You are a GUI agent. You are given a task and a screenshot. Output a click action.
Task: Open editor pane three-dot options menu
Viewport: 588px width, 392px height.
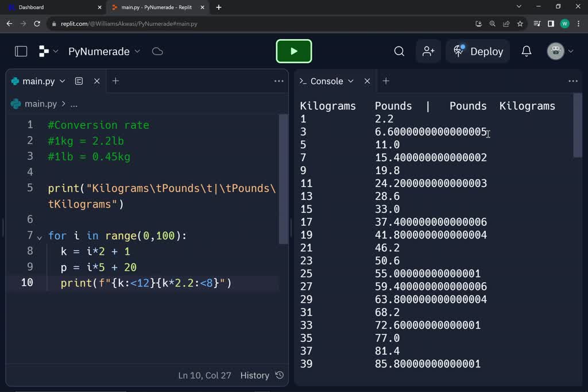tap(279, 81)
